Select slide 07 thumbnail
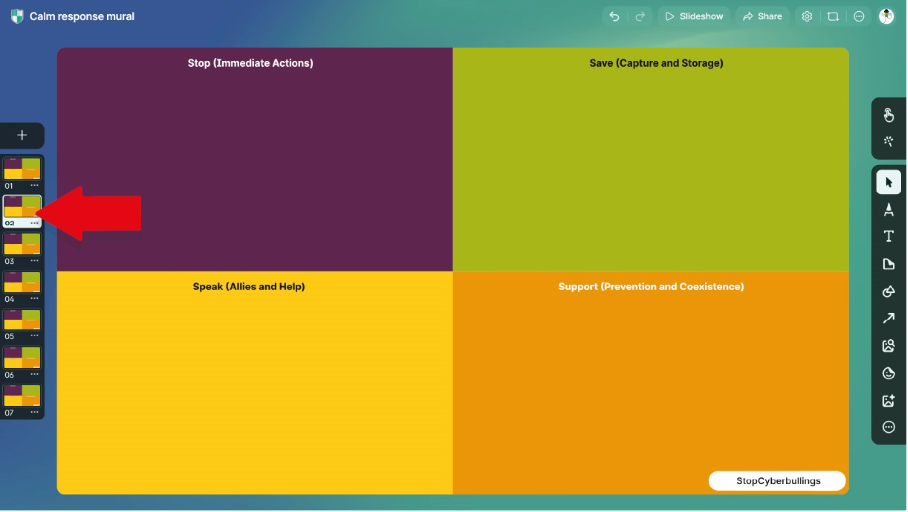 click(x=22, y=396)
